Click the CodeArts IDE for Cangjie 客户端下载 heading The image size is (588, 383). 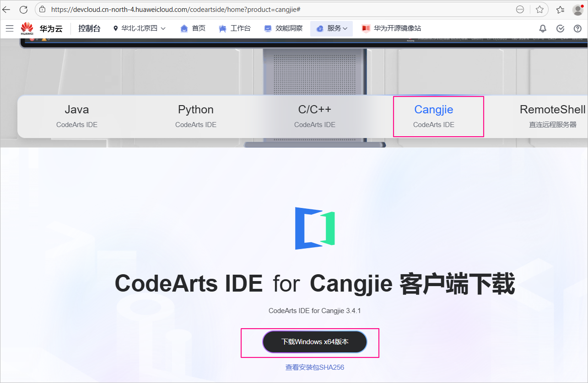point(315,284)
